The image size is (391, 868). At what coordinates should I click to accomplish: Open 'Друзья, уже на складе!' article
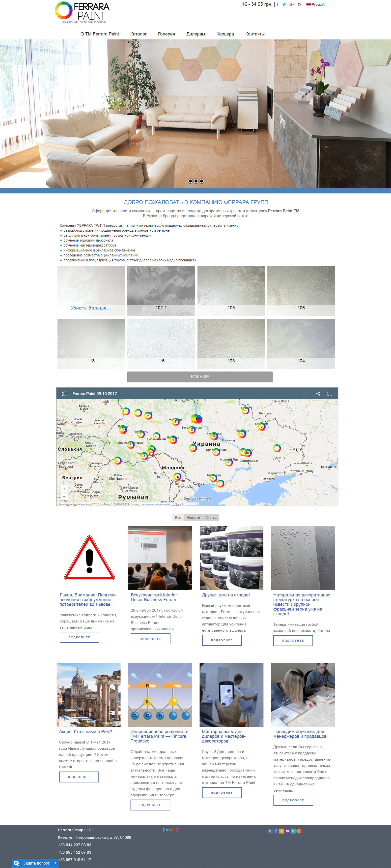(226, 595)
